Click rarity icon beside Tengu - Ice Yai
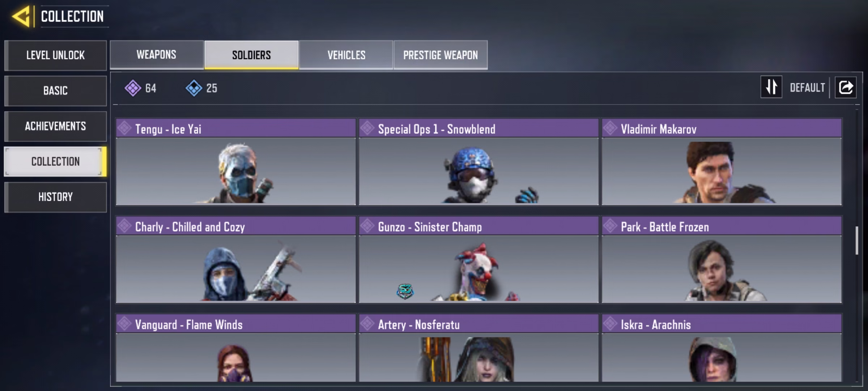This screenshot has height=391, width=868. tap(125, 128)
